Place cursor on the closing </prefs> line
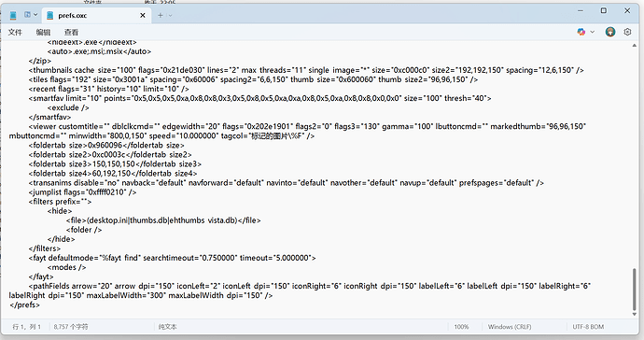This screenshot has width=644, height=340. 24,305
